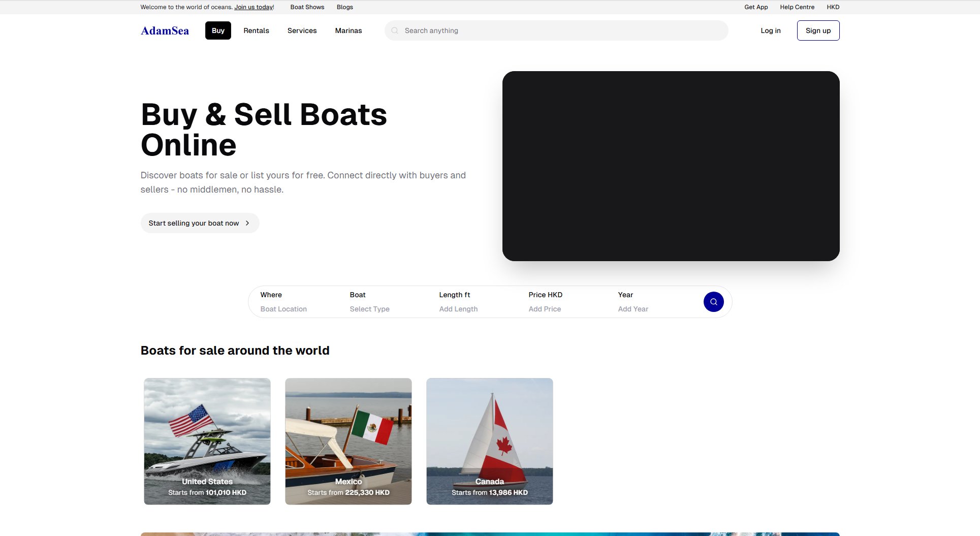Viewport: 980px width, 536px height.
Task: Open the Boat Location selector
Action: 283,308
